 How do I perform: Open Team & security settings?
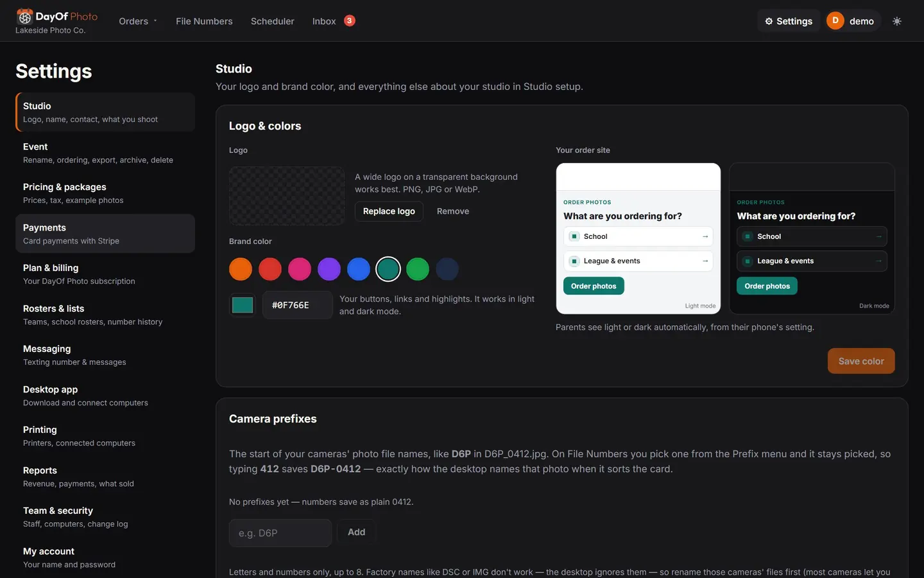105,517
